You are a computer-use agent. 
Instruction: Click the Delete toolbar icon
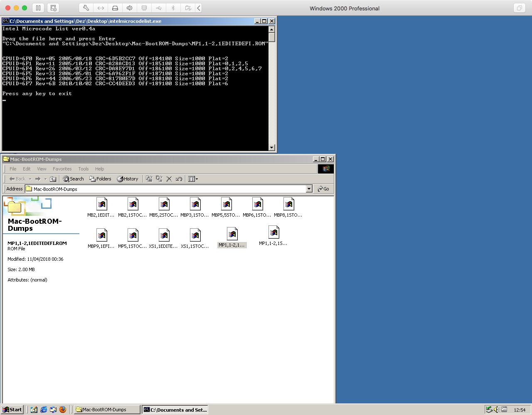point(169,179)
